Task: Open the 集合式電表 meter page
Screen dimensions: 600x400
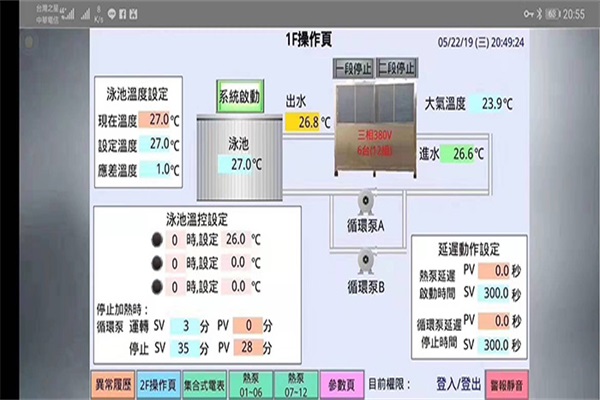Action: 204,385
